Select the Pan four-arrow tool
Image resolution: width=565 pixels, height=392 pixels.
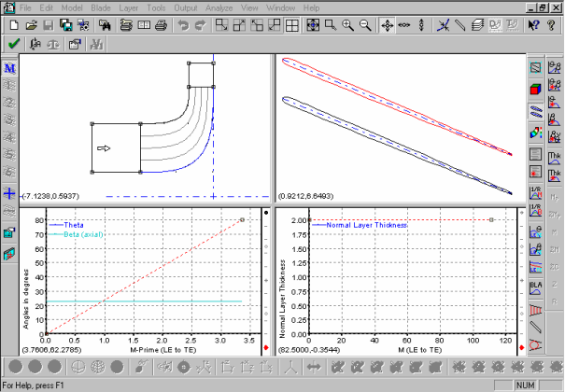[x=386, y=25]
